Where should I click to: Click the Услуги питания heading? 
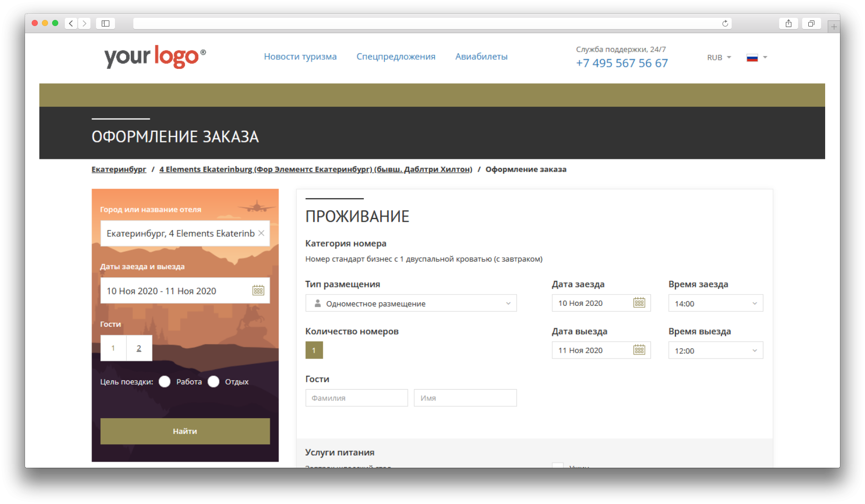[x=340, y=452]
